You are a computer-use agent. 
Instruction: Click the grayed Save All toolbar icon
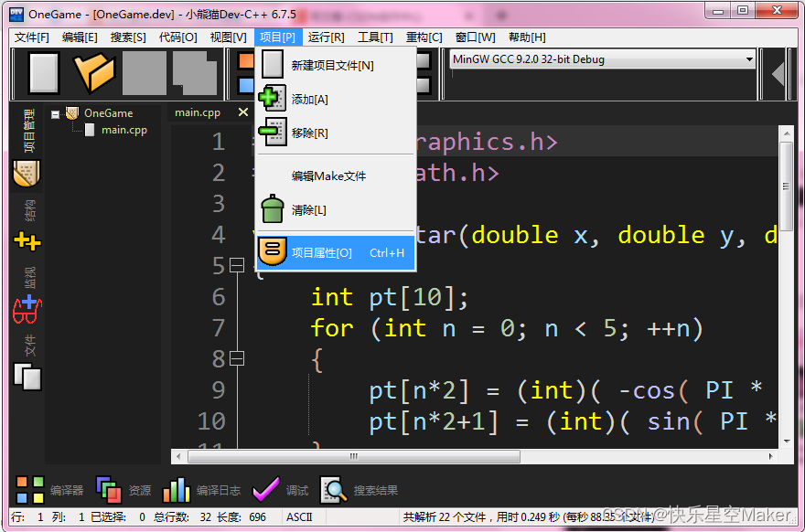[195, 73]
